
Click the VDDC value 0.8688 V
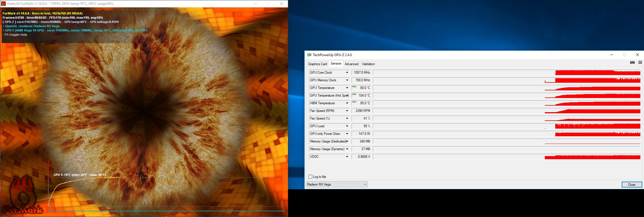[x=362, y=157]
